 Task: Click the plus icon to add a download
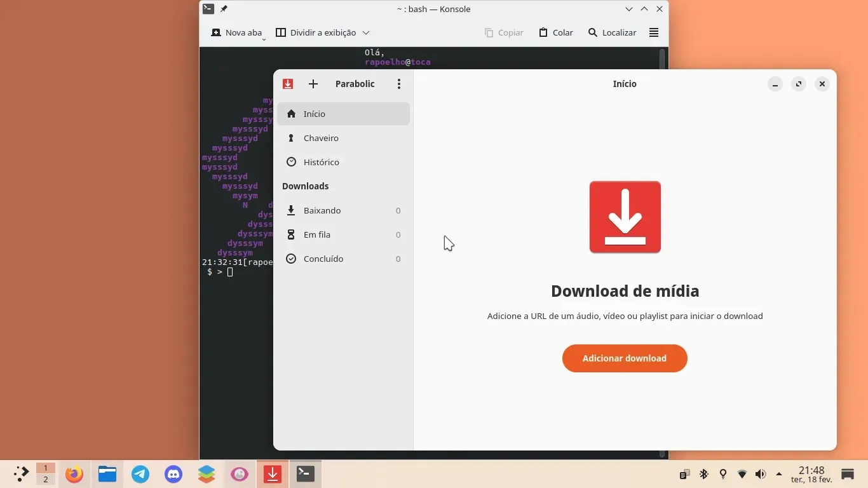pyautogui.click(x=313, y=84)
